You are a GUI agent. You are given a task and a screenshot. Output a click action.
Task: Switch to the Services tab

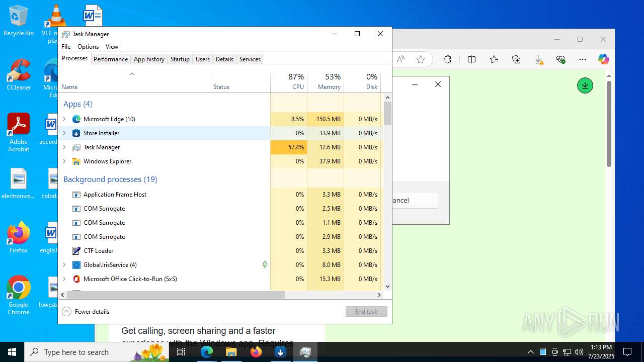pyautogui.click(x=250, y=59)
